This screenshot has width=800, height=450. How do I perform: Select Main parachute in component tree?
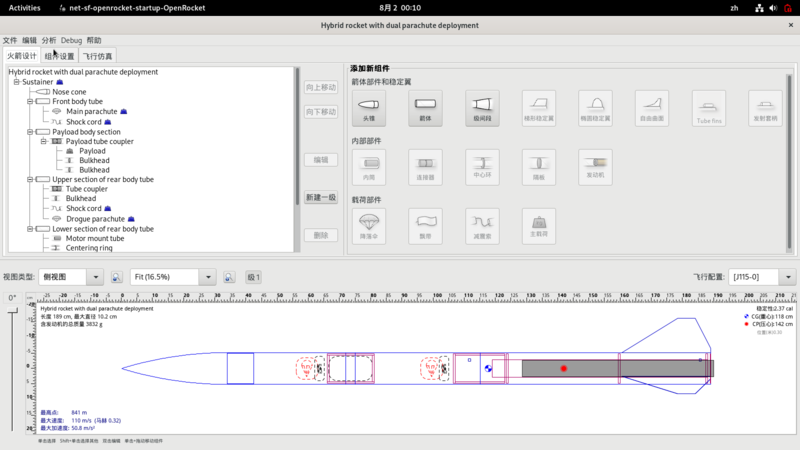(92, 111)
